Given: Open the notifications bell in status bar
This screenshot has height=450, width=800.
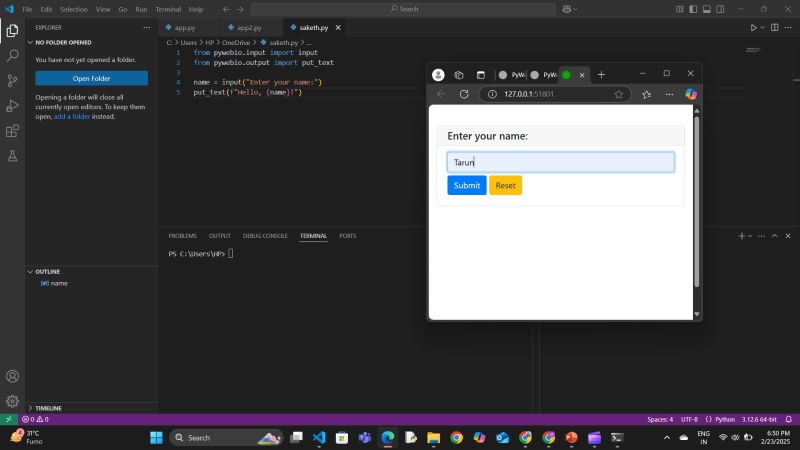Looking at the screenshot, I should click(788, 419).
